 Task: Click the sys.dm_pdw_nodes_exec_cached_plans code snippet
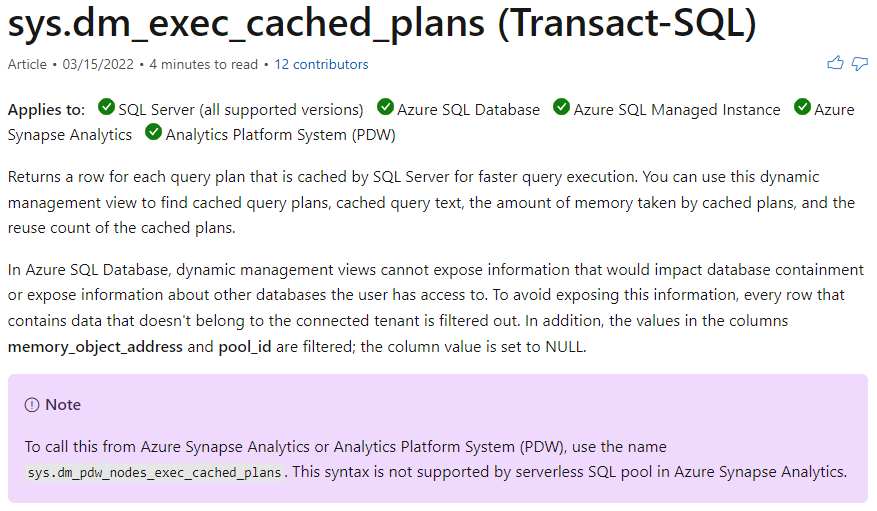(155, 472)
